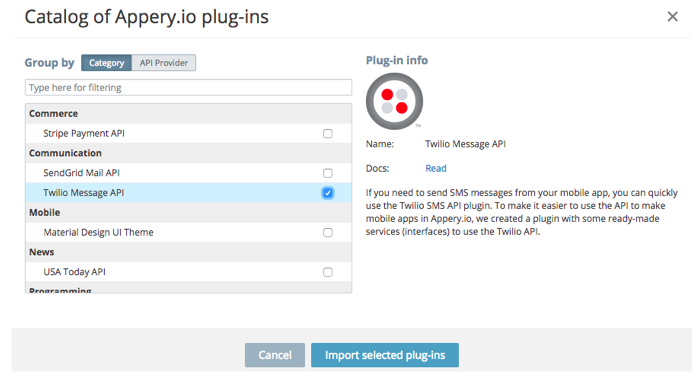Click the Group by label
700x381 pixels.
(x=49, y=63)
